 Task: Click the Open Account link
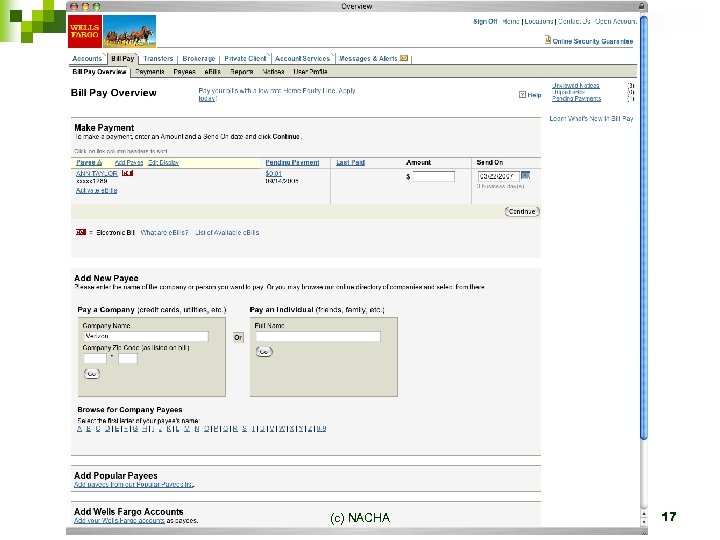click(616, 21)
